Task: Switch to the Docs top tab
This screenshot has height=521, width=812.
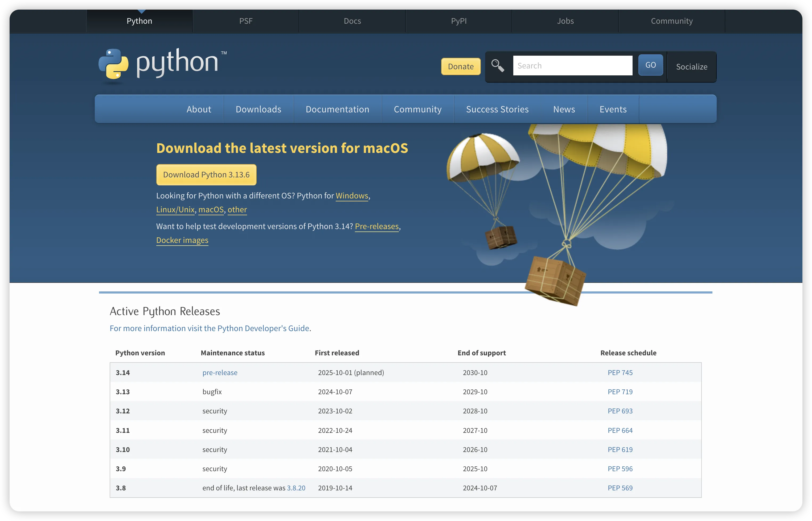Action: click(352, 21)
